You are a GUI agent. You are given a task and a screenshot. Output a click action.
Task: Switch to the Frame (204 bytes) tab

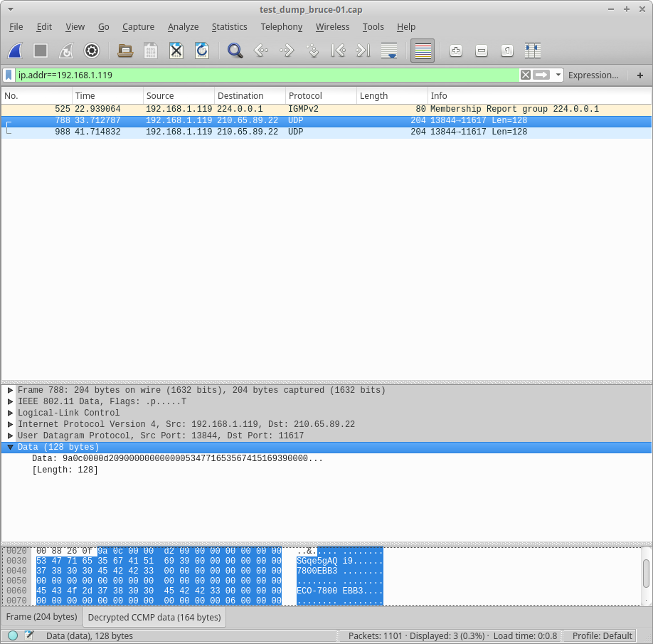click(x=42, y=617)
